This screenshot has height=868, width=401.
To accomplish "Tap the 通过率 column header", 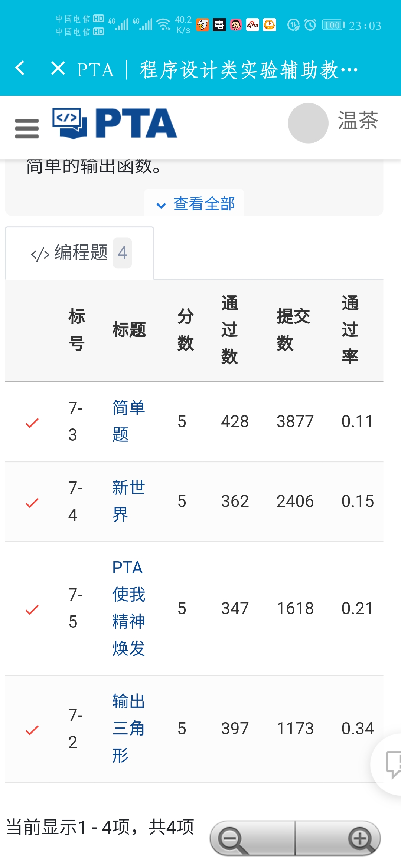I will (x=350, y=329).
